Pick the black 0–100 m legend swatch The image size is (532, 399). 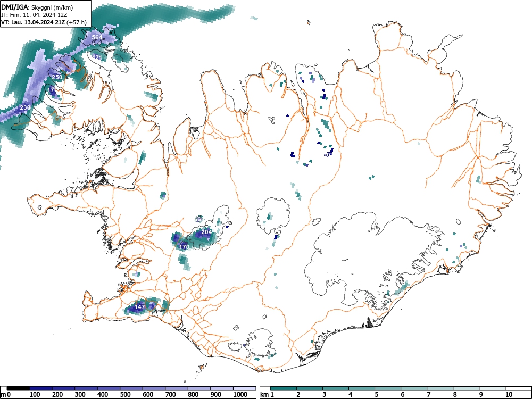pos(18,388)
